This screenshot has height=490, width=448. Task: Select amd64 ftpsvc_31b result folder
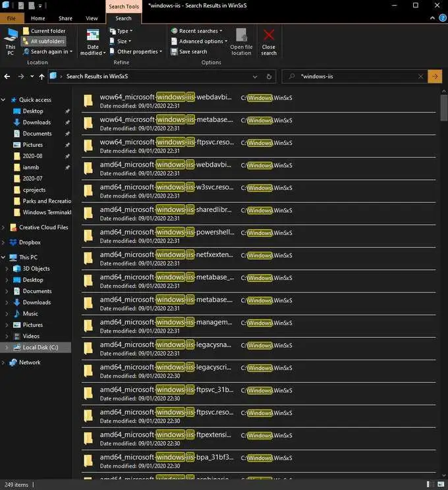point(258,393)
